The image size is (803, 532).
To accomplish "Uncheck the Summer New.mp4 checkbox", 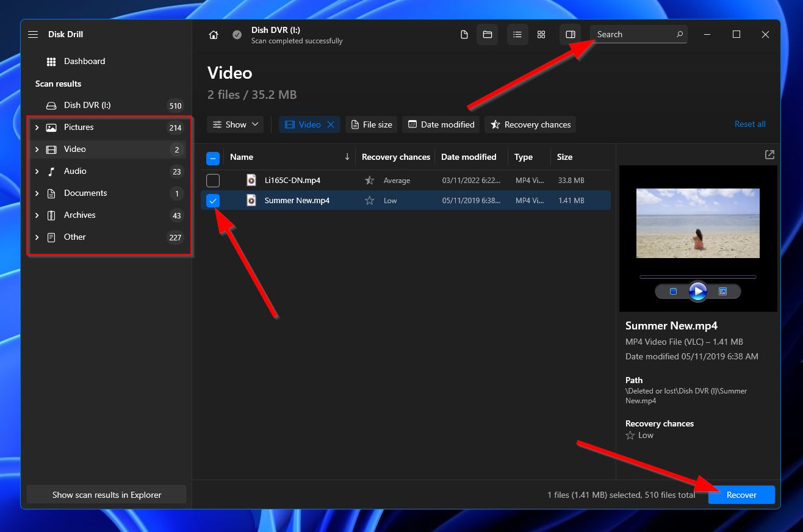I will coord(213,200).
